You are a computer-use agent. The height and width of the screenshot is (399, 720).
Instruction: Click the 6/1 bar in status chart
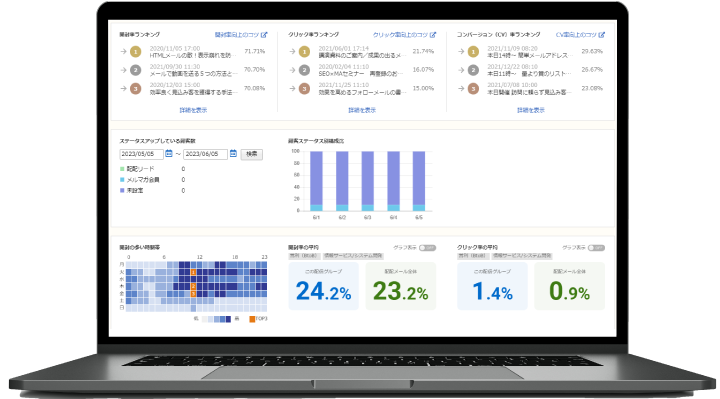[x=316, y=181]
